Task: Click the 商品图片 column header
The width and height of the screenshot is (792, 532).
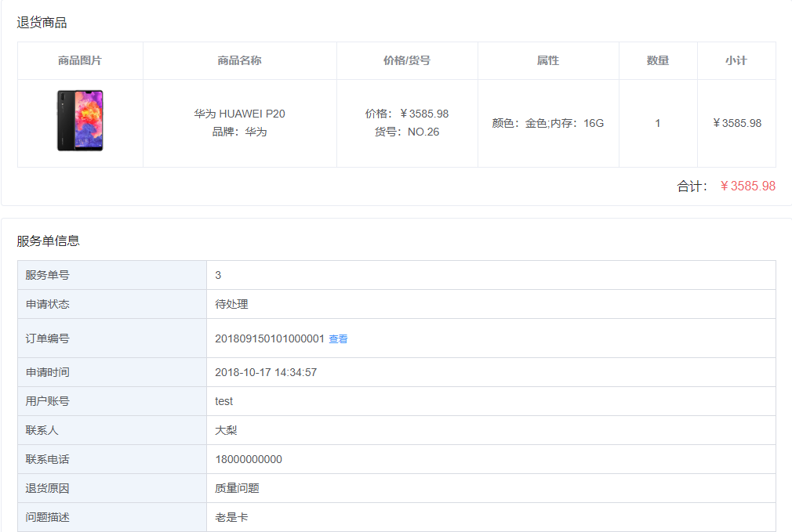Action: click(x=80, y=60)
